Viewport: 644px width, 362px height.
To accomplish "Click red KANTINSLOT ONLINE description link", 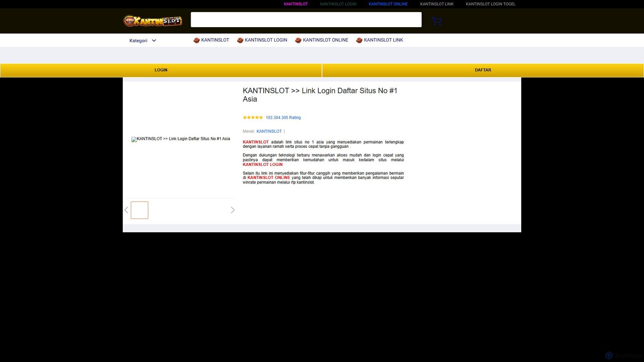I will [269, 177].
